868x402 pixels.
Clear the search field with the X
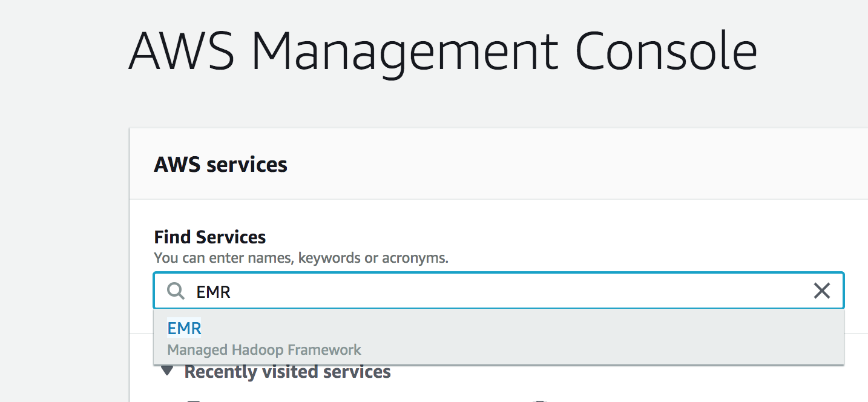[x=821, y=291]
